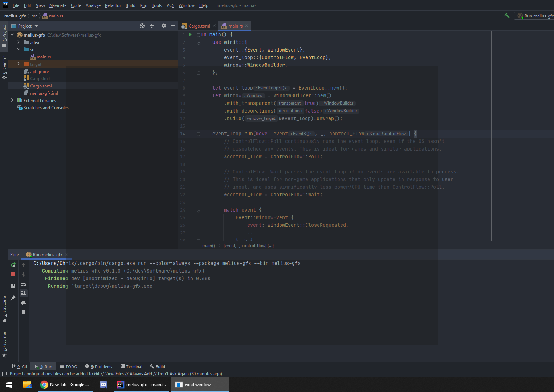Toggle soft-wrap in the Run console
Screen dimensions: 554x392
(x=24, y=284)
